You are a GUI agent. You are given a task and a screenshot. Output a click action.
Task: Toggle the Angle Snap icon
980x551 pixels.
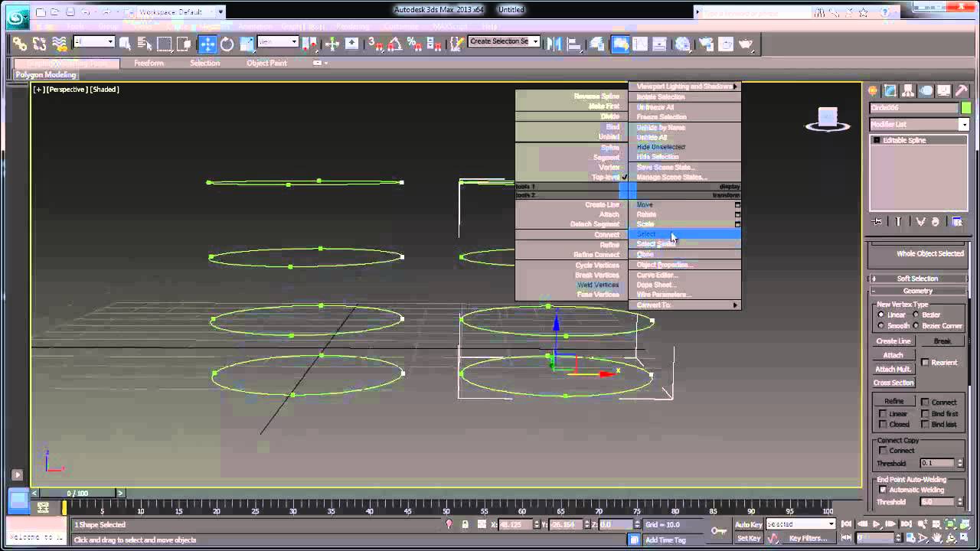click(395, 44)
